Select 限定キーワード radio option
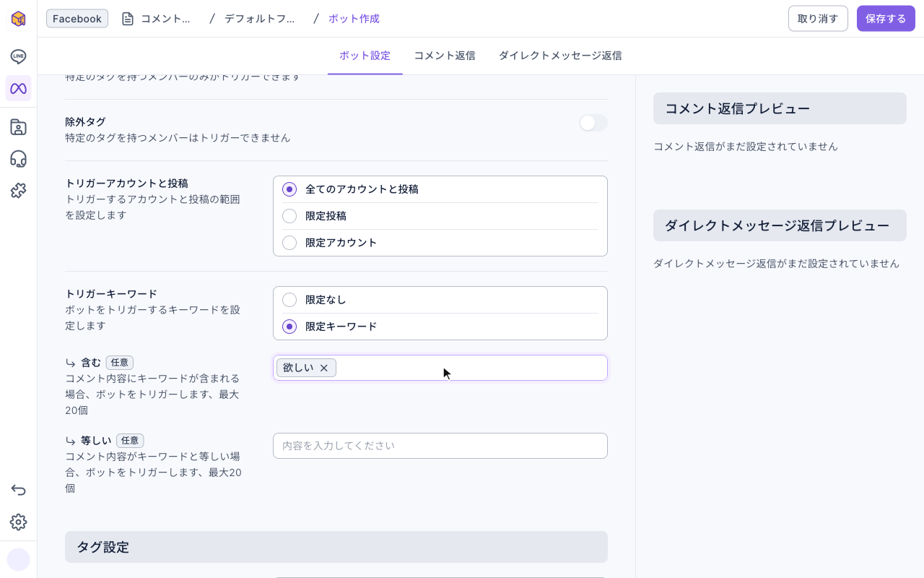Viewport: 924px width, 578px height. pyautogui.click(x=289, y=327)
